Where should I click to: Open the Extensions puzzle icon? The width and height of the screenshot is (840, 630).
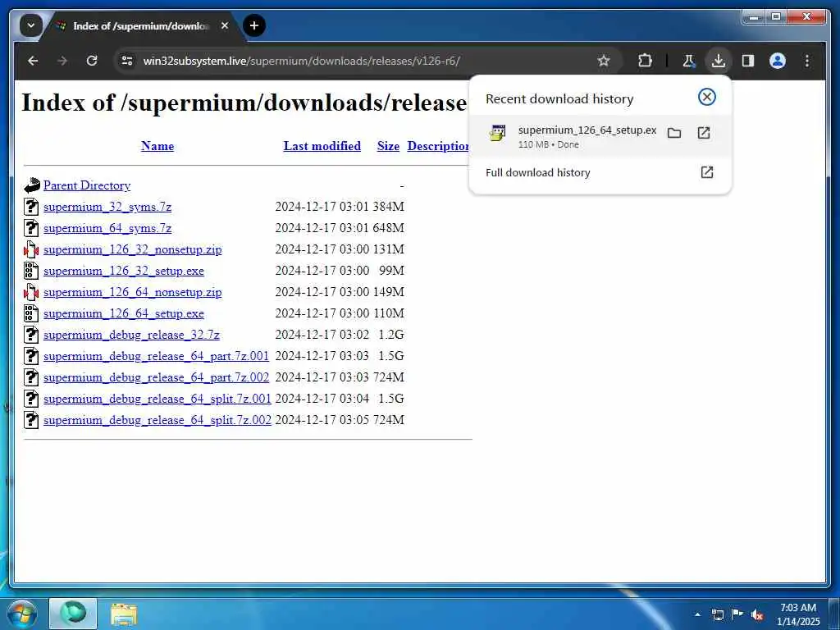coord(645,61)
